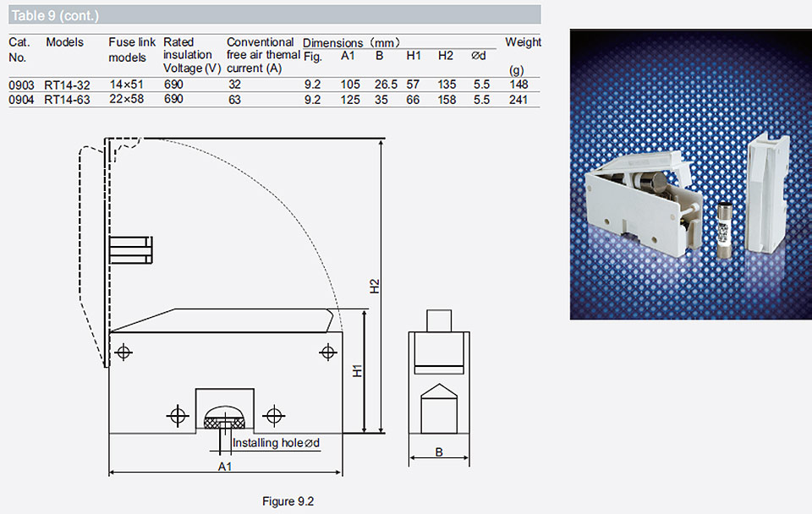Click the current value "63"
Screen dimensions: 812x514
tap(234, 100)
